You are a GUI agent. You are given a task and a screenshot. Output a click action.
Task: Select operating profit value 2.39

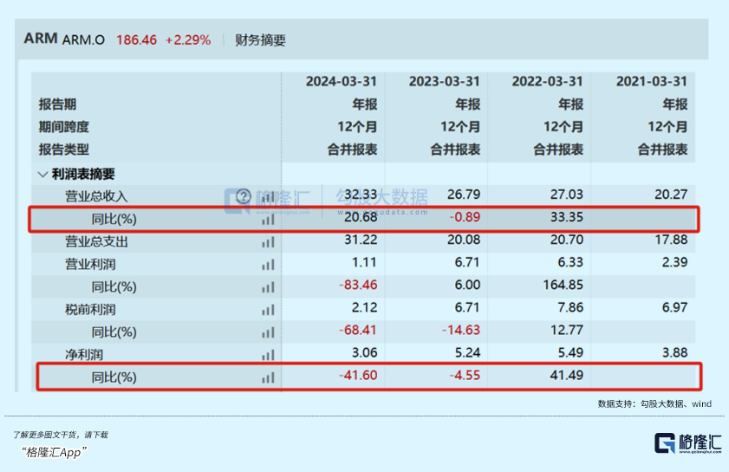pos(674,262)
